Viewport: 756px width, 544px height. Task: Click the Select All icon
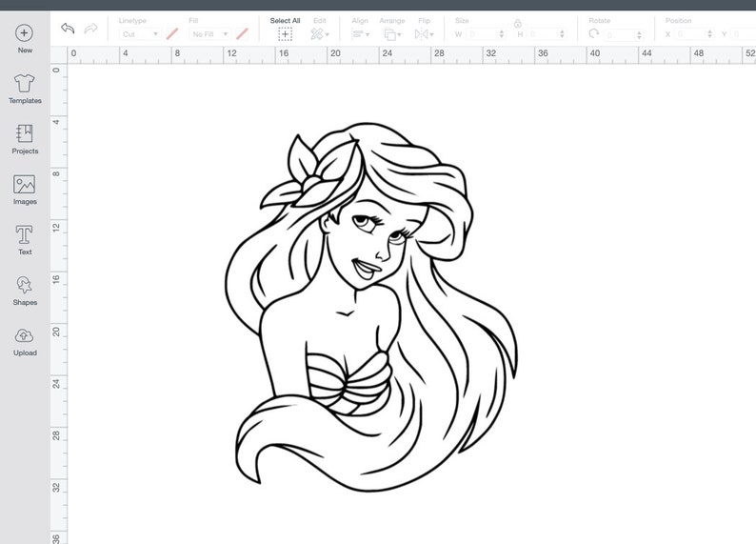[x=285, y=34]
